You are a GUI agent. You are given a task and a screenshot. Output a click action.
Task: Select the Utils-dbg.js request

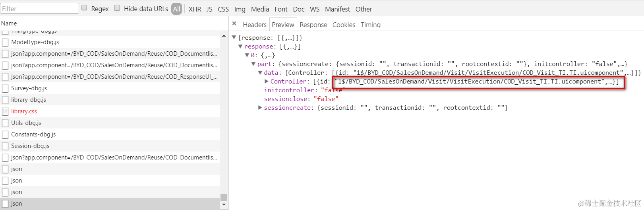[110, 123]
